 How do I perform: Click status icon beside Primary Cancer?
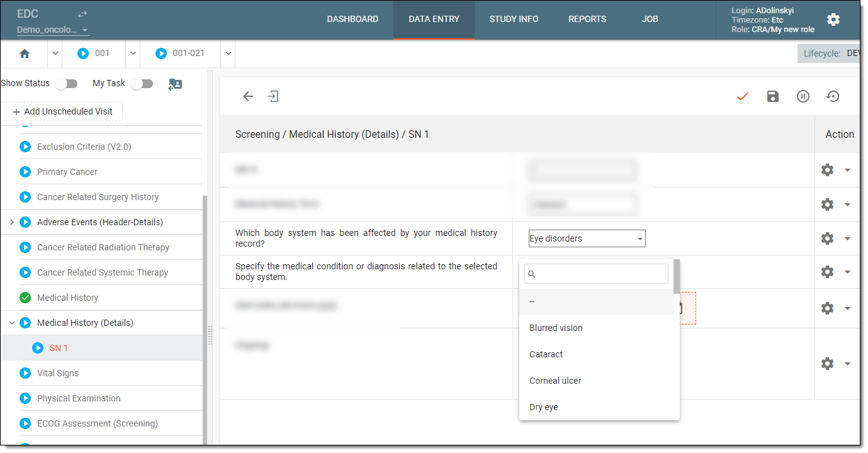point(25,172)
